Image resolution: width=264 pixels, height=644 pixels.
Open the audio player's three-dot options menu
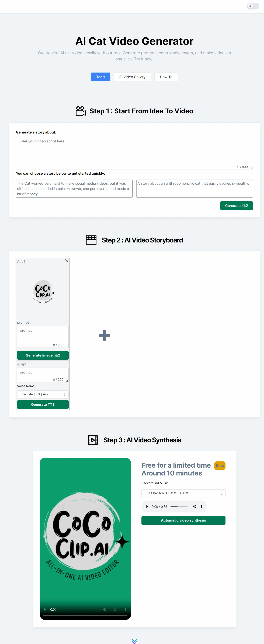[x=201, y=506]
